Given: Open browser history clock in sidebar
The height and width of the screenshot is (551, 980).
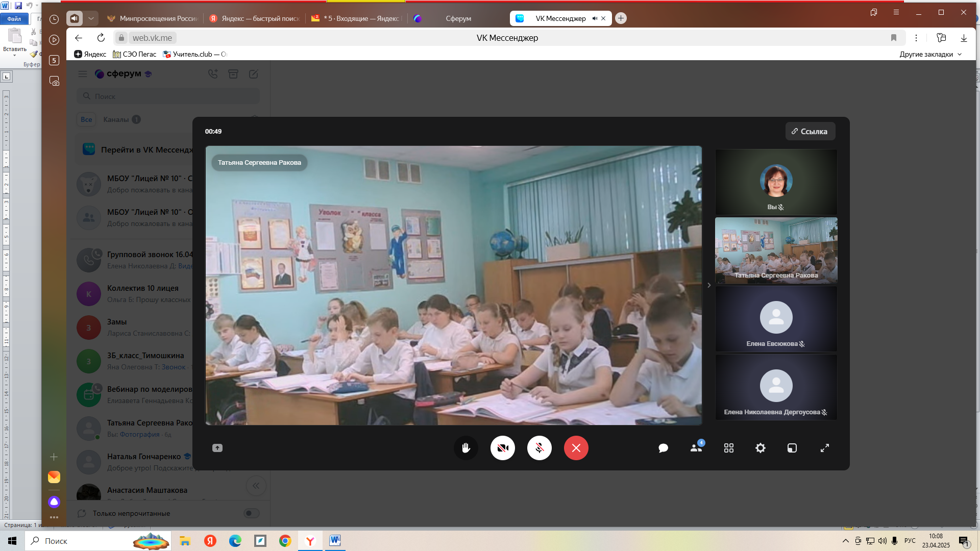Looking at the screenshot, I should coord(54,19).
